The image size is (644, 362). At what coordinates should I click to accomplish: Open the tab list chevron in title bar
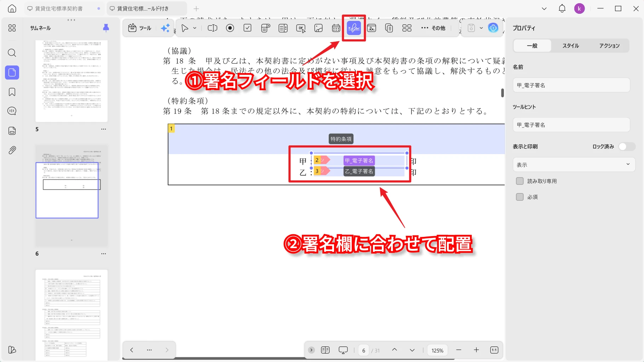click(x=544, y=8)
